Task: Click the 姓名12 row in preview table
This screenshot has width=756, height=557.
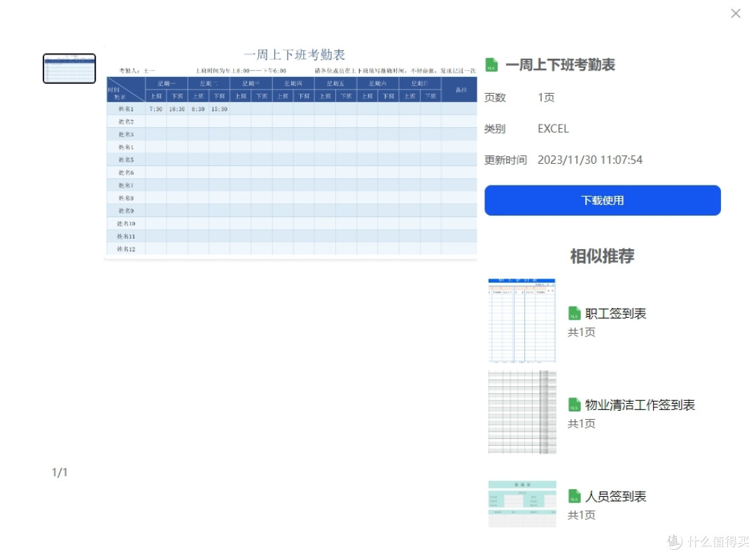Action: tap(292, 248)
